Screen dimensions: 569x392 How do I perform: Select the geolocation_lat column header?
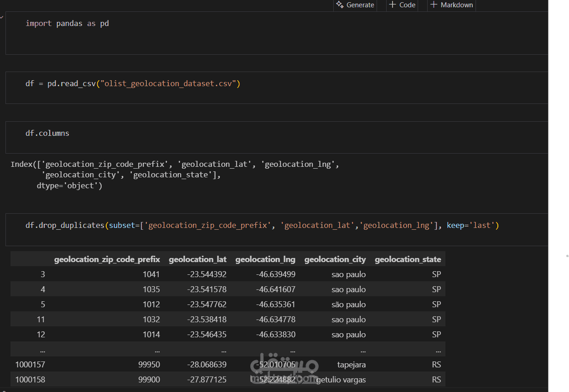[197, 259]
